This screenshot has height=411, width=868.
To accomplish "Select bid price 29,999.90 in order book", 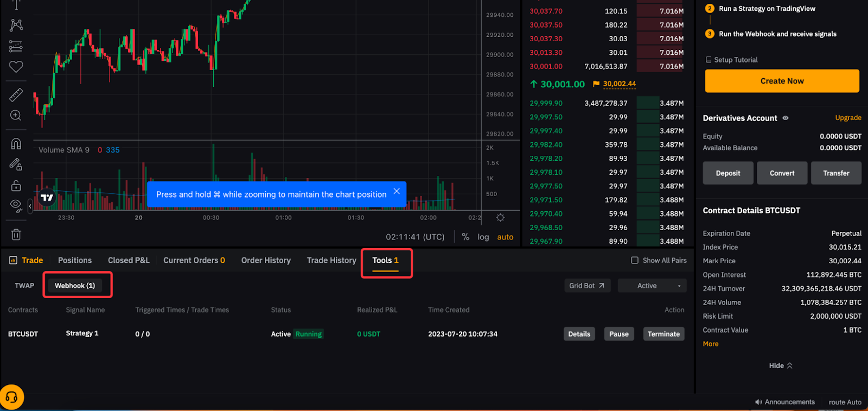I will (546, 103).
